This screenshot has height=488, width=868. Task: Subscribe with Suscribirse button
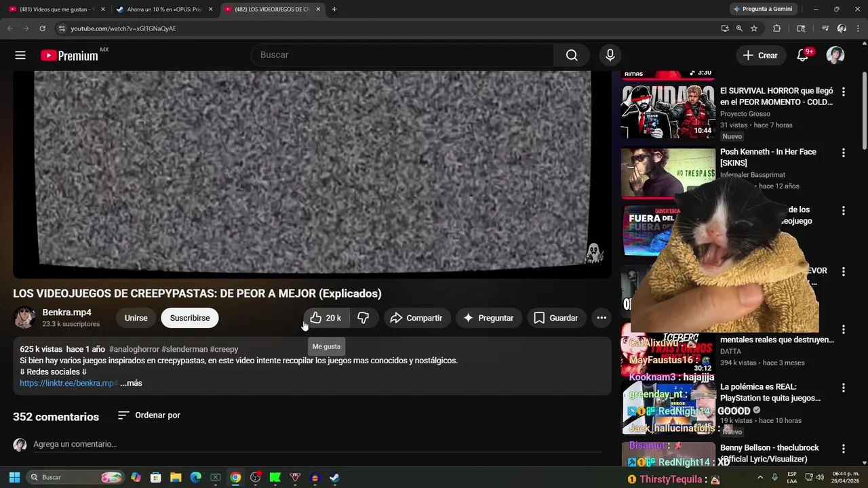(190, 318)
